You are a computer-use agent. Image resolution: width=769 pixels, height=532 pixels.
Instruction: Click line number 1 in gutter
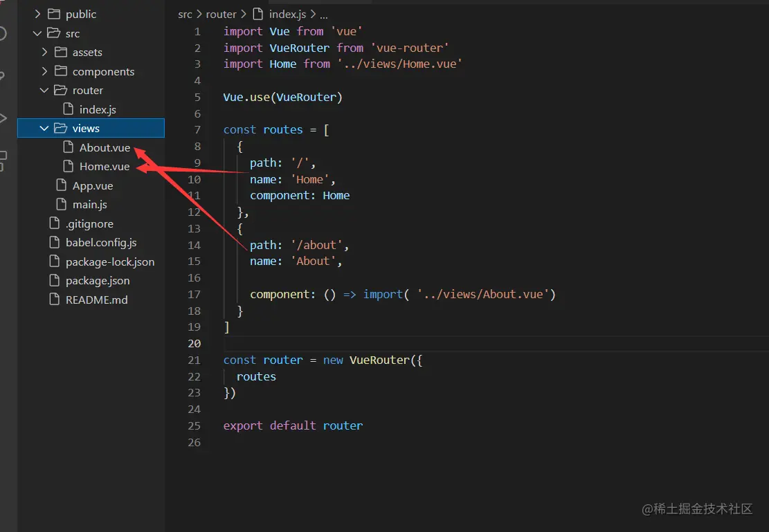(197, 31)
